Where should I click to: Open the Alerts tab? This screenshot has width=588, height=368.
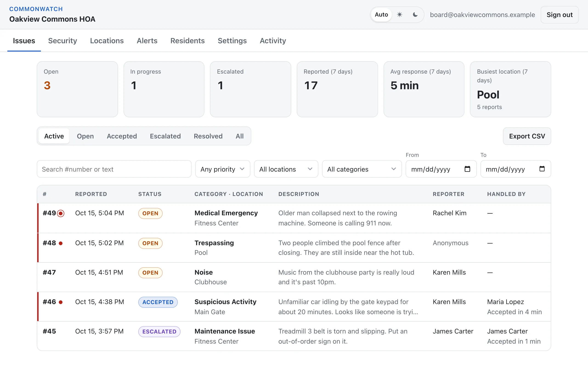(x=147, y=41)
